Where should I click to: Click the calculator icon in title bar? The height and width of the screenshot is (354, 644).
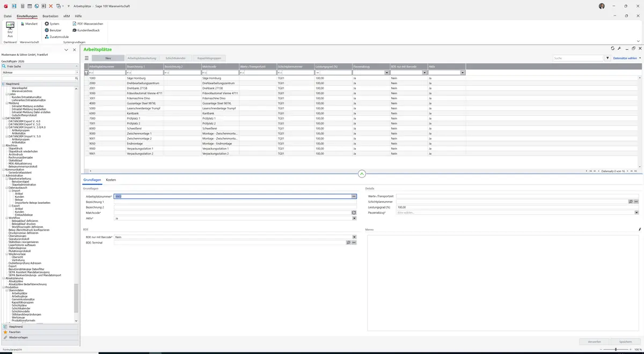tap(23, 6)
